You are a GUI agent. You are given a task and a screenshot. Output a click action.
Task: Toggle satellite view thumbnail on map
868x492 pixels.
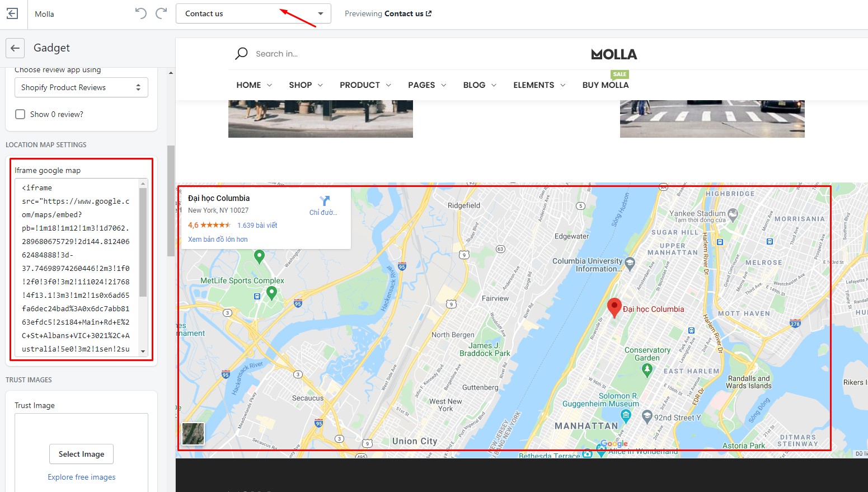tap(193, 434)
